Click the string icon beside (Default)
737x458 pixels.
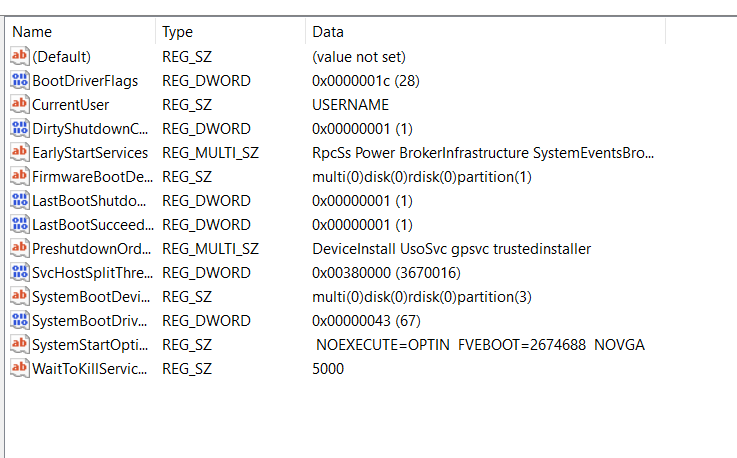[x=19, y=57]
